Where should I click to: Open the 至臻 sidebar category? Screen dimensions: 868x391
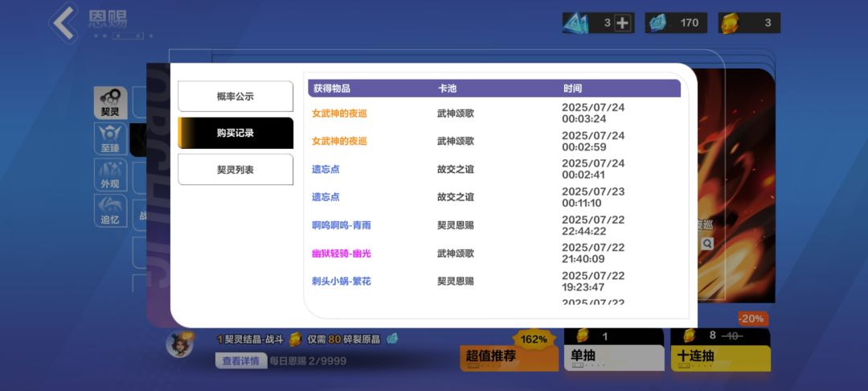pyautogui.click(x=110, y=139)
